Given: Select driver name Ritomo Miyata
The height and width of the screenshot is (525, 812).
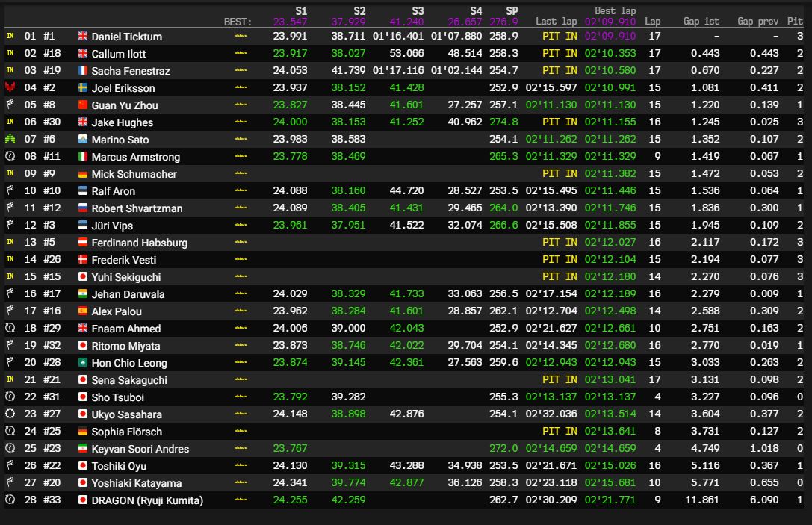Looking at the screenshot, I should [x=125, y=346].
